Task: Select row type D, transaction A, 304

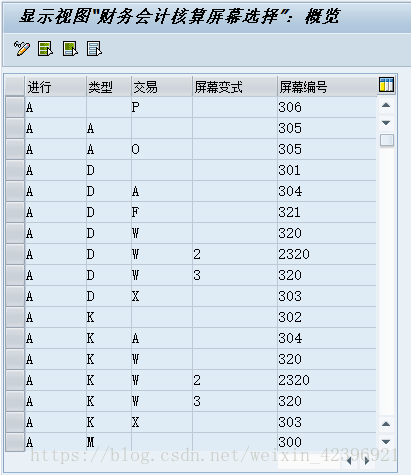Action: tap(15, 191)
